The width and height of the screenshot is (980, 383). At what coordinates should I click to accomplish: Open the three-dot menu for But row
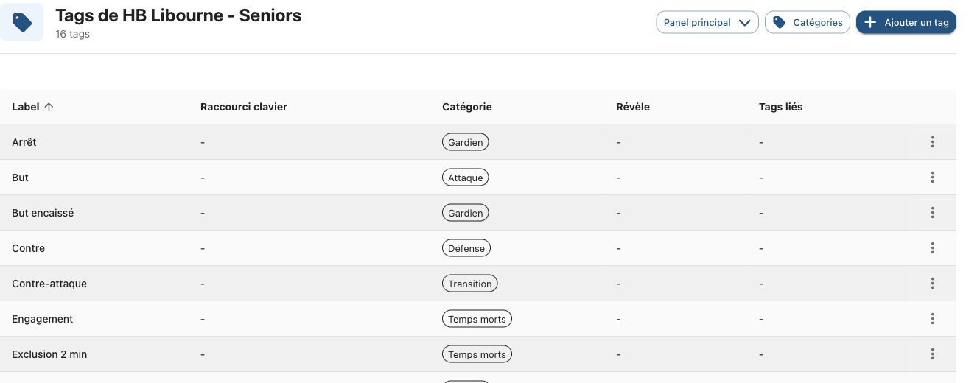tap(933, 178)
